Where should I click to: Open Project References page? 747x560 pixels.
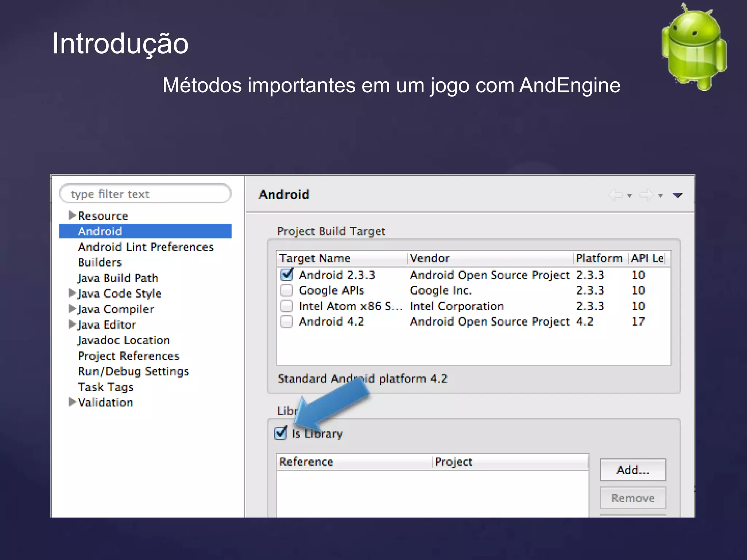point(128,356)
